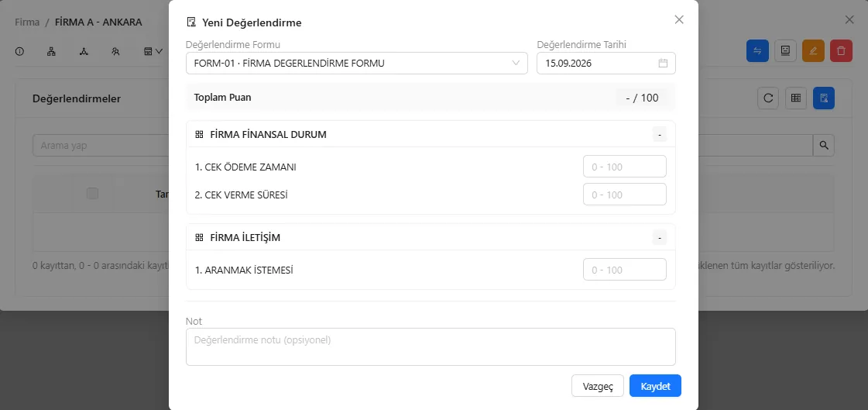The width and height of the screenshot is (868, 410).
Task: Open the Değerlendirme Formu dropdown
Action: 356,63
